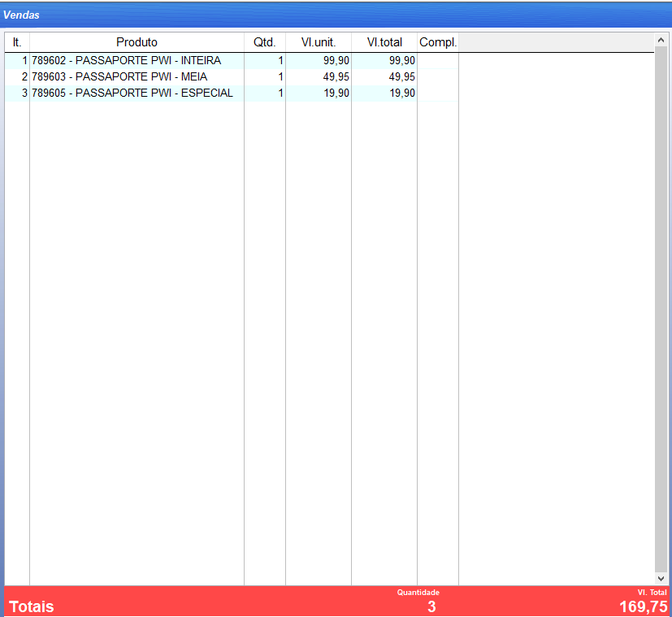Screen dimensions: 672x617
Task: Click the 169,75 total value
Action: tap(641, 606)
